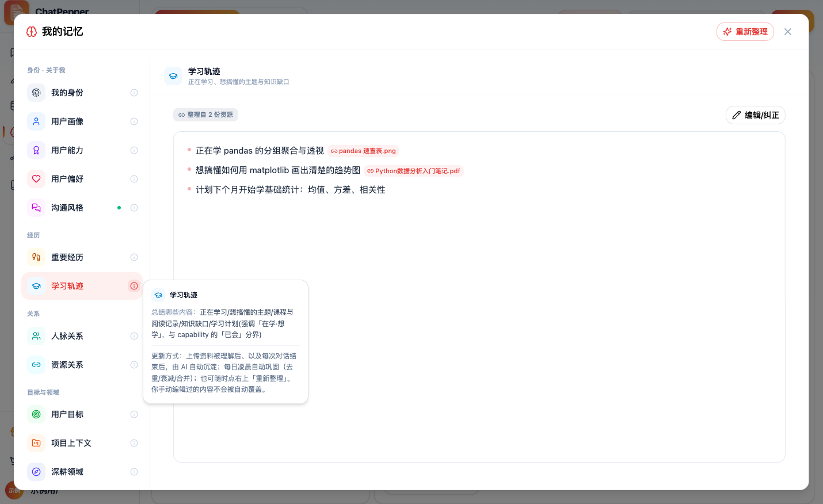
Task: Click the 整理自 2 份资源 badge
Action: click(x=205, y=115)
